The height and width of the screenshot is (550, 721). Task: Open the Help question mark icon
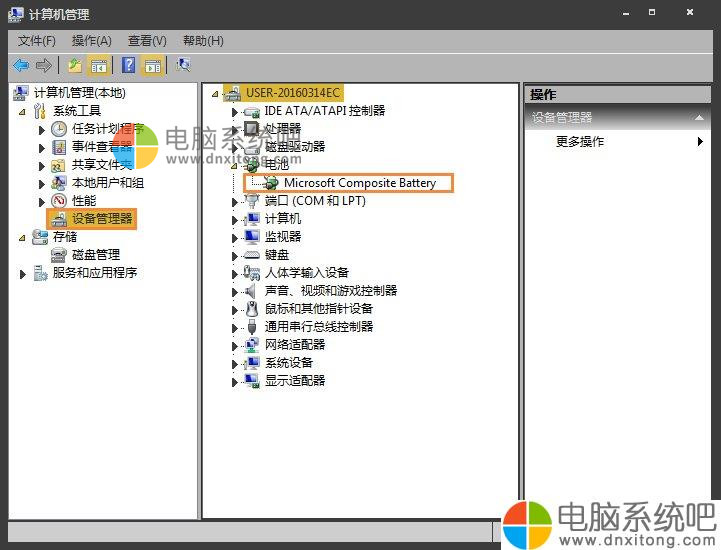pos(129,65)
